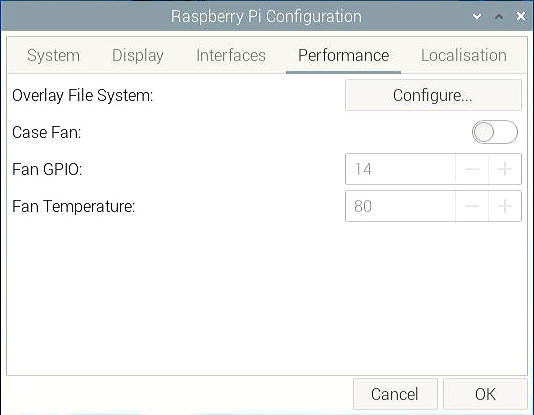Cancel the configuration dialog
This screenshot has width=534, height=415.
point(395,394)
